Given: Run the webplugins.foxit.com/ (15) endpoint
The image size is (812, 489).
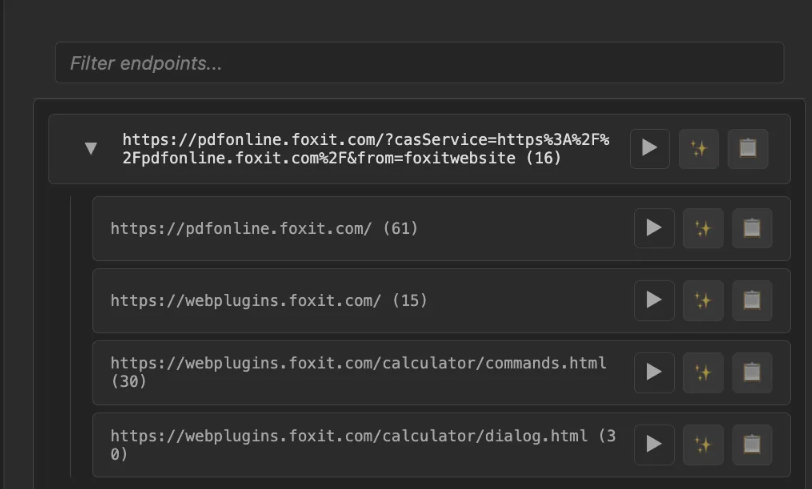Looking at the screenshot, I should 654,300.
